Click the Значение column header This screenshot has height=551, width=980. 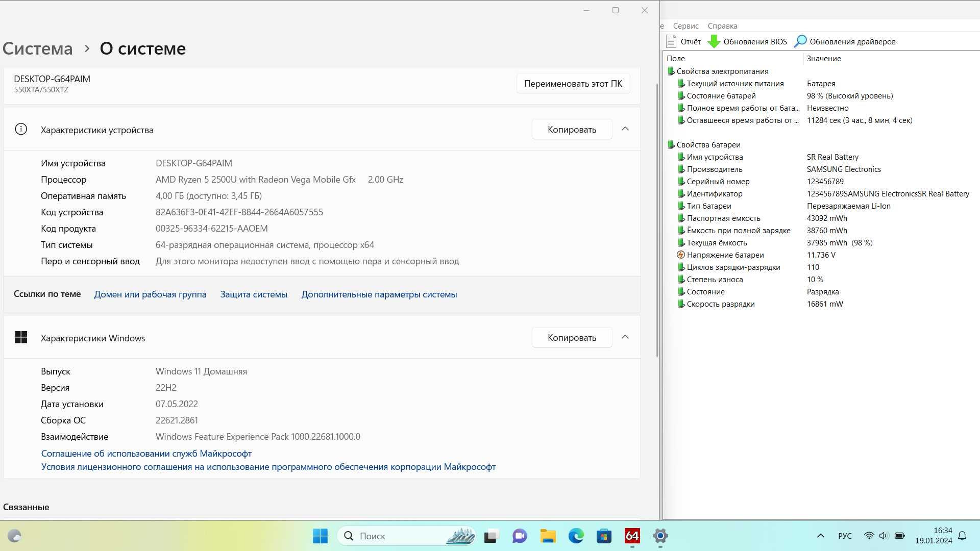tap(892, 59)
